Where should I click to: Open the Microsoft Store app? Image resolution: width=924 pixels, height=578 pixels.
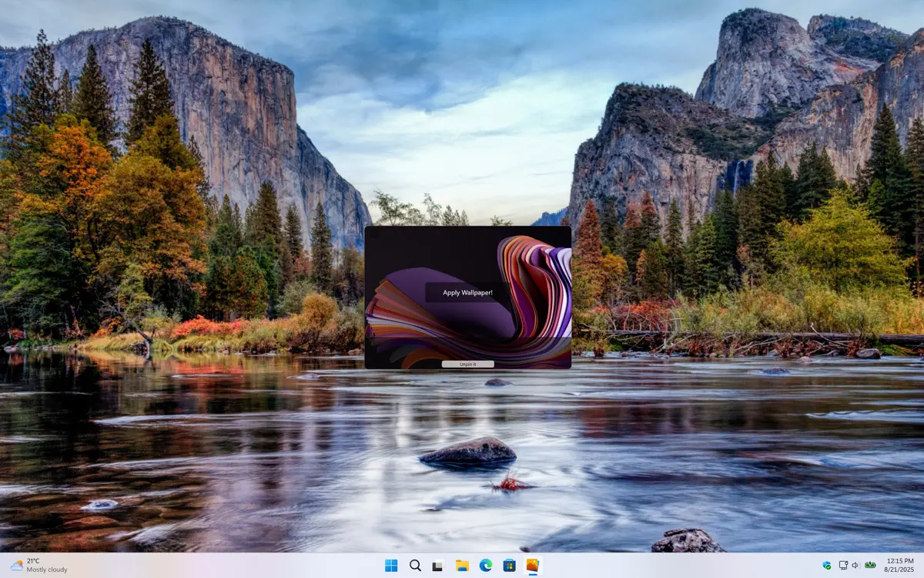(x=509, y=566)
